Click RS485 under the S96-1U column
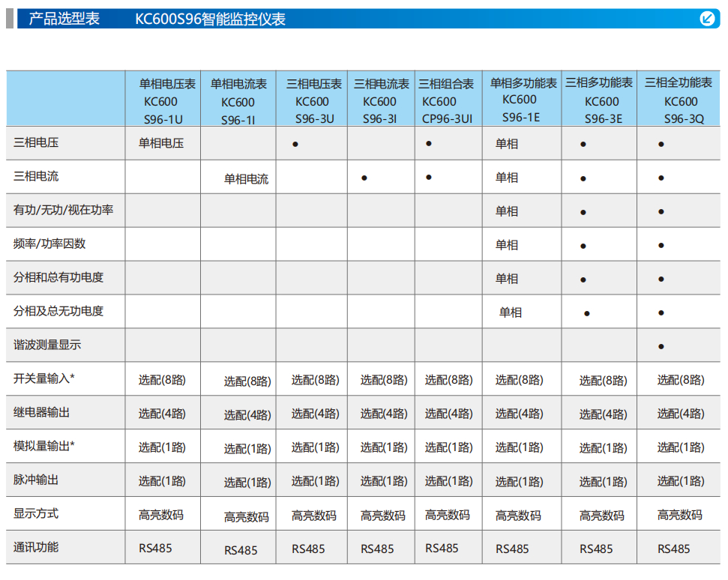The height and width of the screenshot is (580, 728). 155,549
